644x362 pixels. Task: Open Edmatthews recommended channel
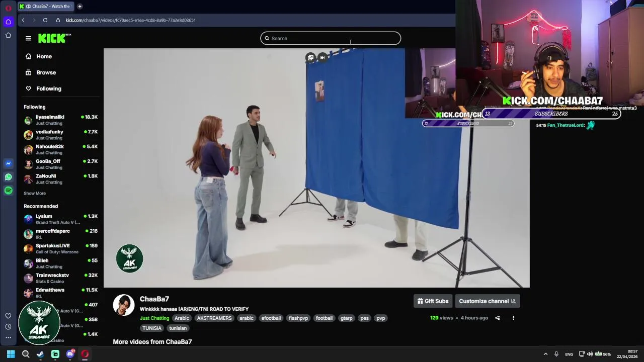(60, 293)
